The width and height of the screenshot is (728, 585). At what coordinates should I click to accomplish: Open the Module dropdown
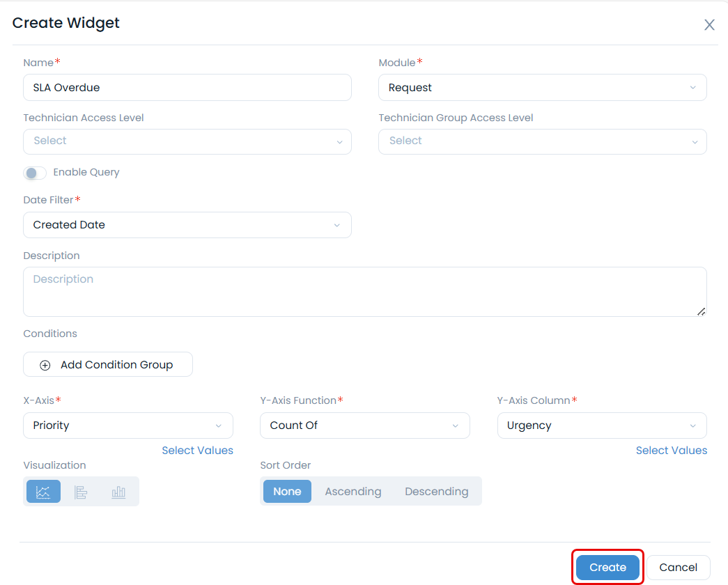pyautogui.click(x=543, y=87)
